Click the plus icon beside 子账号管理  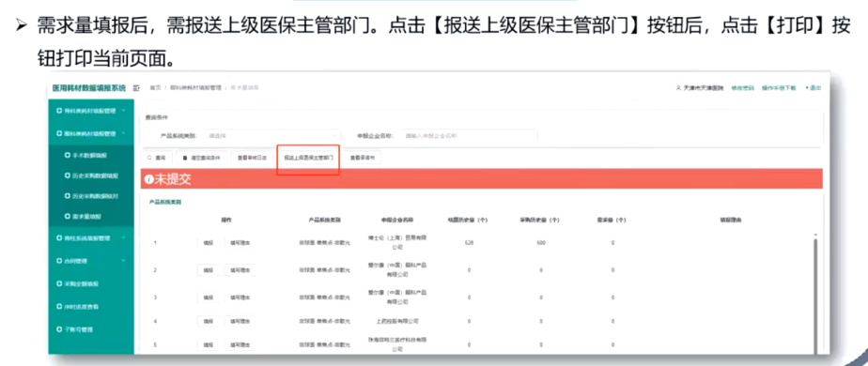(59, 329)
